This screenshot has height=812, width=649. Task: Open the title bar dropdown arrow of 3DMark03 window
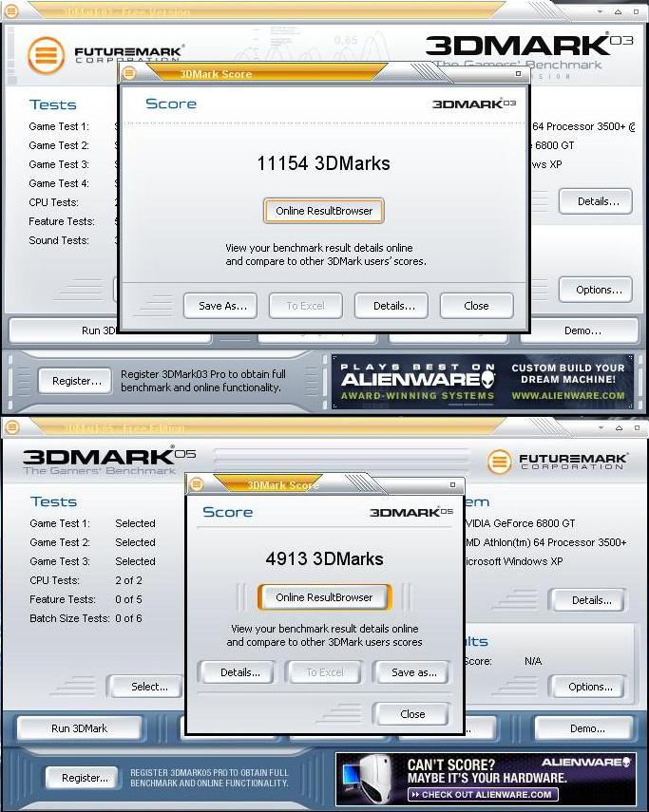601,11
